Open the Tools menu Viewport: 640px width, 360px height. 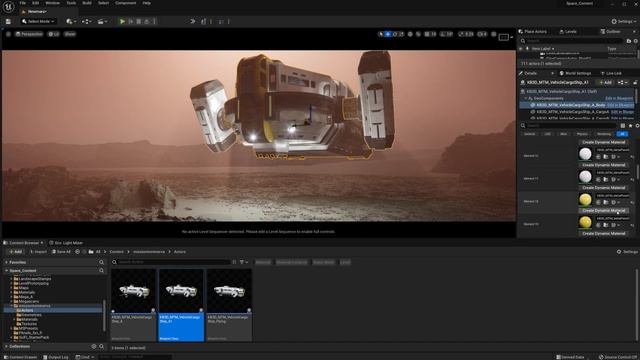[x=71, y=3]
